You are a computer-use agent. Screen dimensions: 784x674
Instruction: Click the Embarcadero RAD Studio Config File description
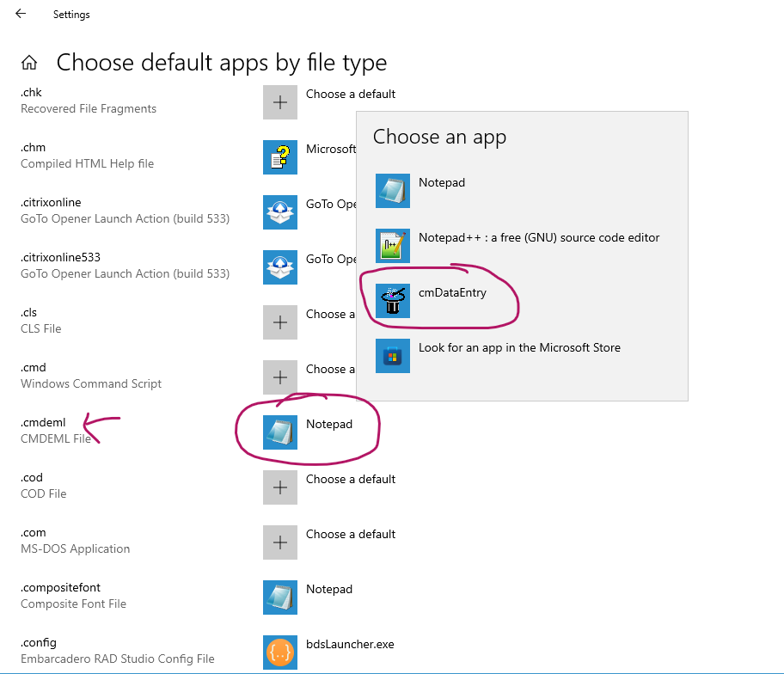coord(118,659)
